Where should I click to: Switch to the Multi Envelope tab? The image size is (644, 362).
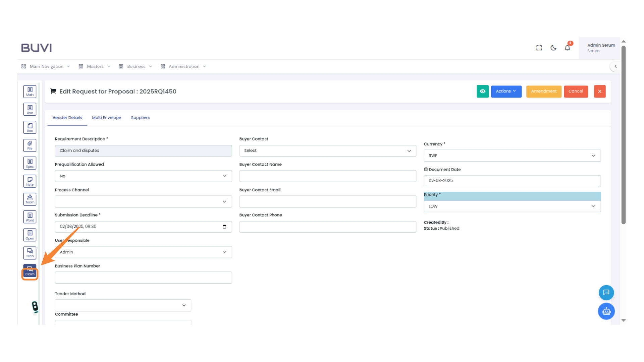click(106, 118)
